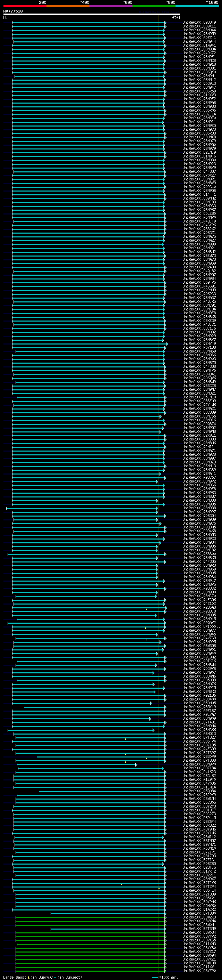This screenshot has height=980, width=222.
Task: Click the orange ~40% identity legend segment
Action: coord(68,6)
